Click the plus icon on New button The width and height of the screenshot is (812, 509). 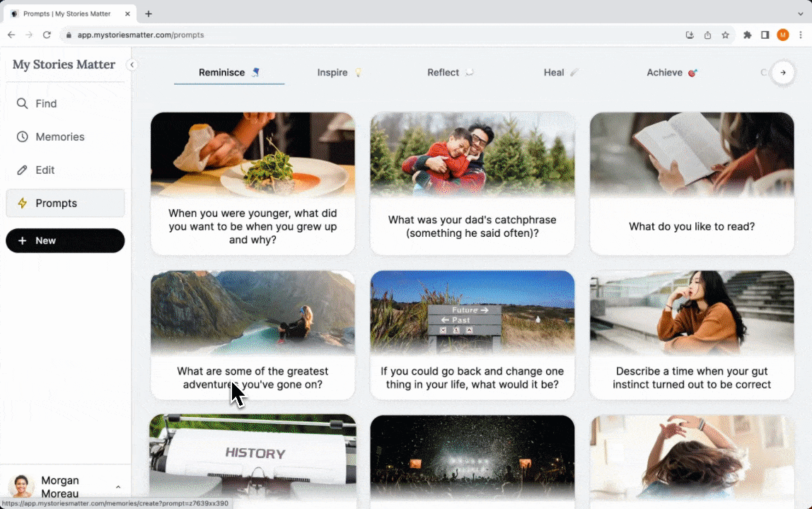pyautogui.click(x=22, y=241)
